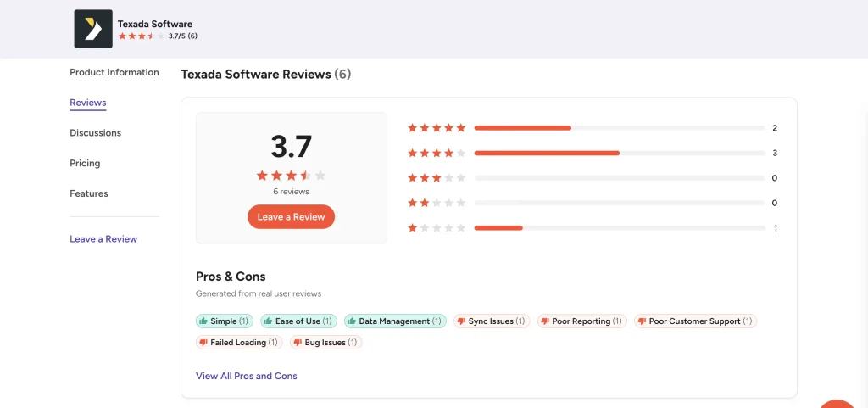Click the three-star rating row stars
Image resolution: width=868 pixels, height=408 pixels.
[437, 177]
